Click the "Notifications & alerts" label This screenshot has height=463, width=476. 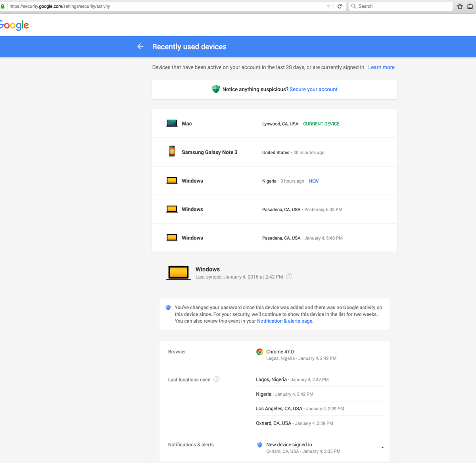click(191, 445)
